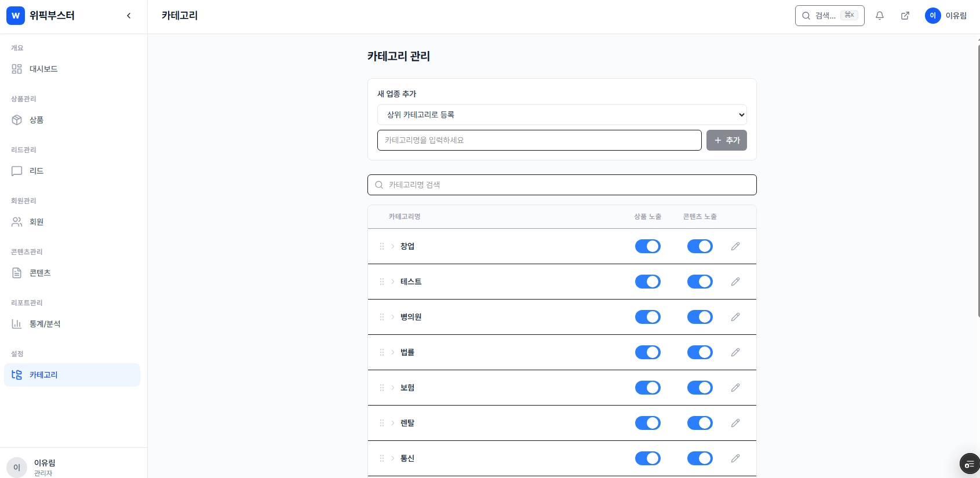Screen dimensions: 980x478
Task: Focus the 카테고리명을 입력하세요 input
Action: [x=540, y=140]
